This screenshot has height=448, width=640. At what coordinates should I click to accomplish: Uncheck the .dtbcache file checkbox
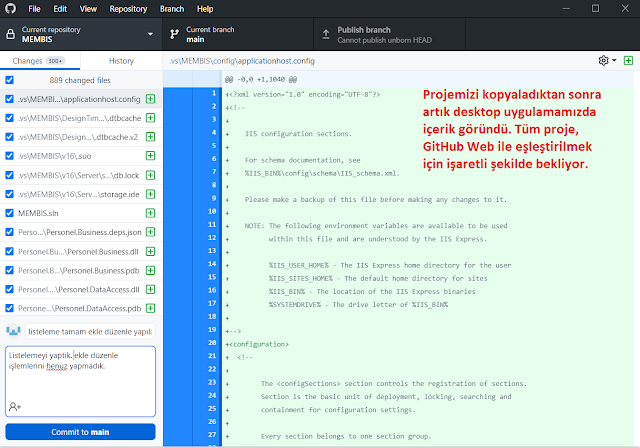click(x=9, y=118)
